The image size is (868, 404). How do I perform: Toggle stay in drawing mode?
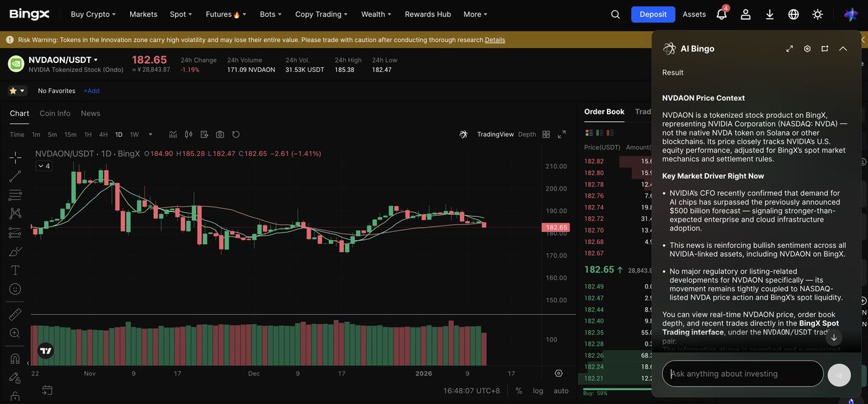(15, 378)
